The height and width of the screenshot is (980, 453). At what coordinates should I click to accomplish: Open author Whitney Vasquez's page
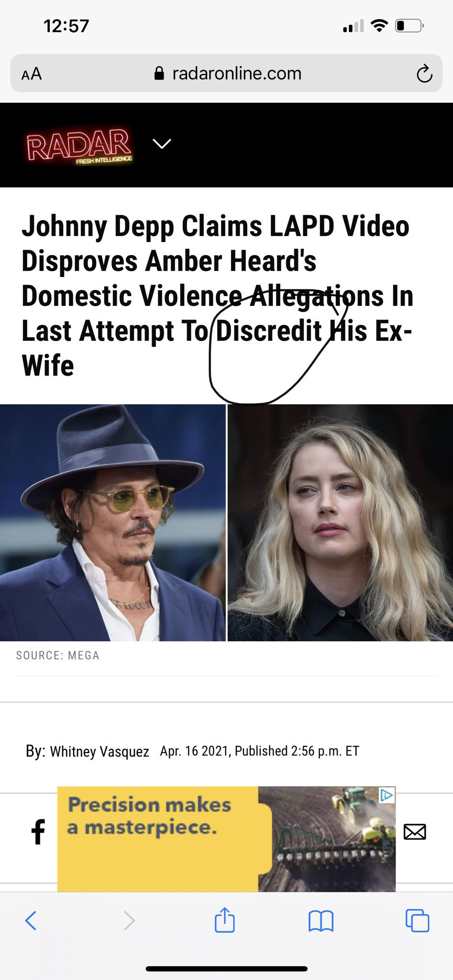coord(99,751)
